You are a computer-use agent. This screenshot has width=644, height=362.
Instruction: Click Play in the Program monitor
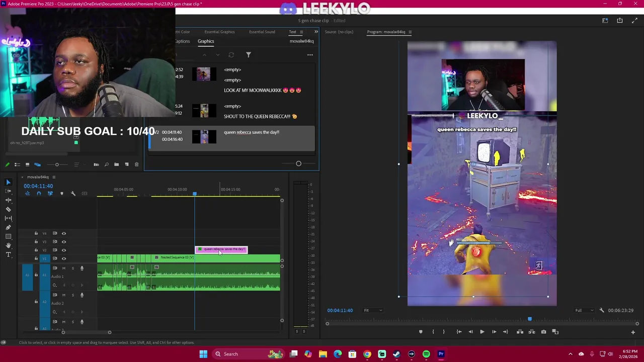(x=482, y=332)
